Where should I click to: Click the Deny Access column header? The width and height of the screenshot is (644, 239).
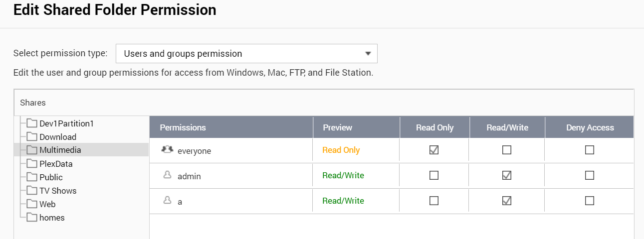tap(590, 127)
